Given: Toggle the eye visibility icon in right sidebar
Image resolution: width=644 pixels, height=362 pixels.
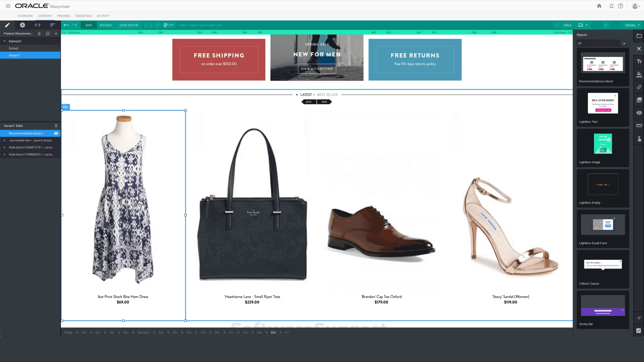Looking at the screenshot, I should pos(639,113).
